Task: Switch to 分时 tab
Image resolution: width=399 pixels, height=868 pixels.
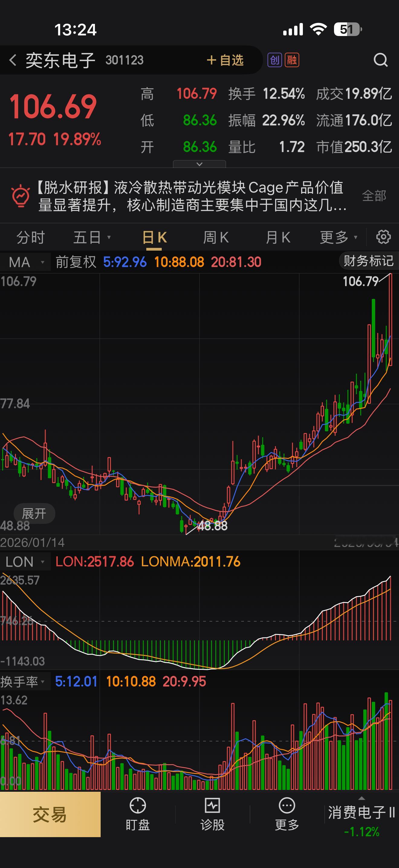Action: tap(31, 237)
